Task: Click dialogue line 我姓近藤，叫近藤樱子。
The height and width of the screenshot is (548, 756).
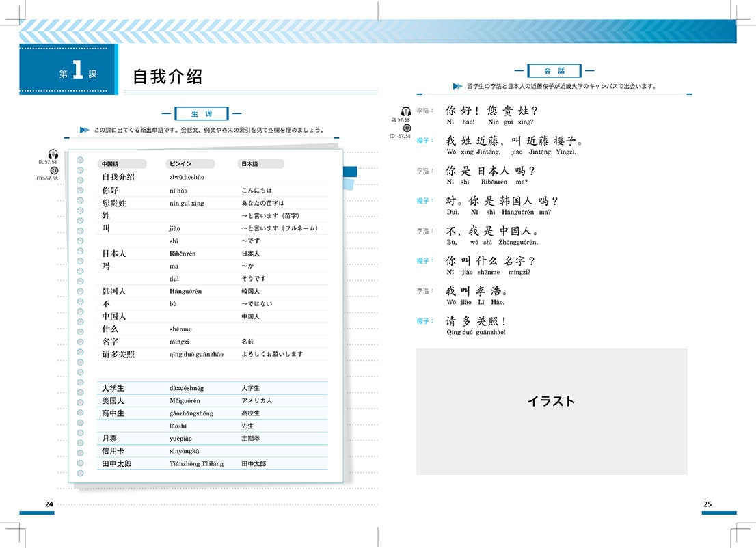Action: (x=515, y=141)
